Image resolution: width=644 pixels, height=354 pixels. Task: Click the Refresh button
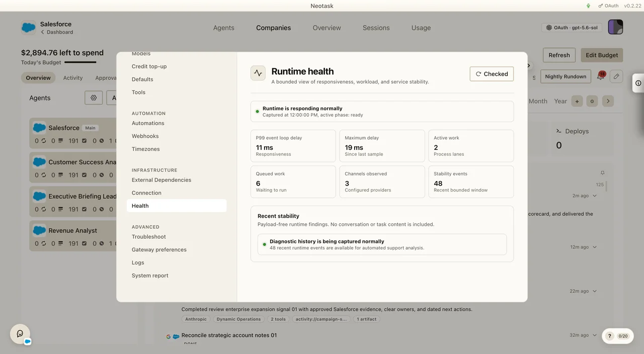click(559, 55)
